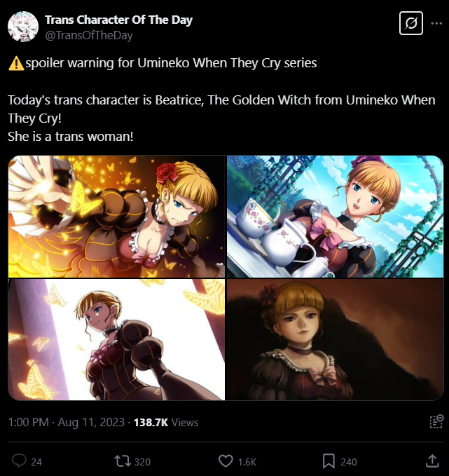
Task: Open the Grok slash-circle icon
Action: [x=410, y=23]
